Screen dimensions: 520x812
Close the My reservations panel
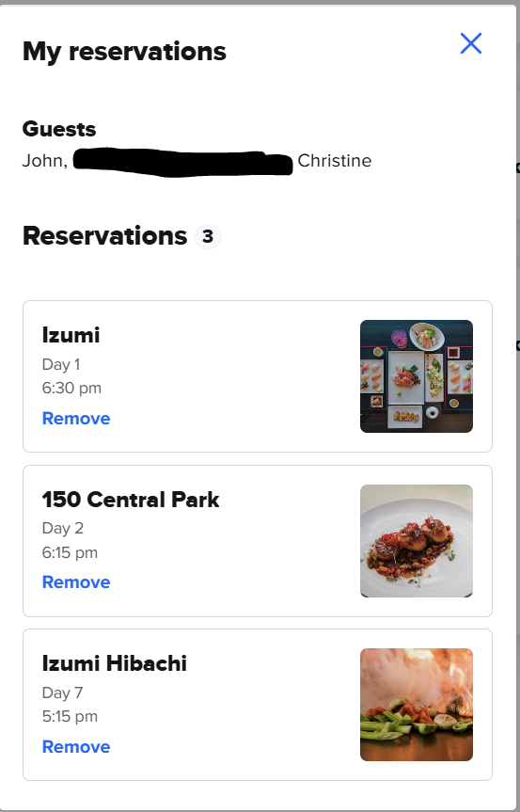tap(471, 43)
